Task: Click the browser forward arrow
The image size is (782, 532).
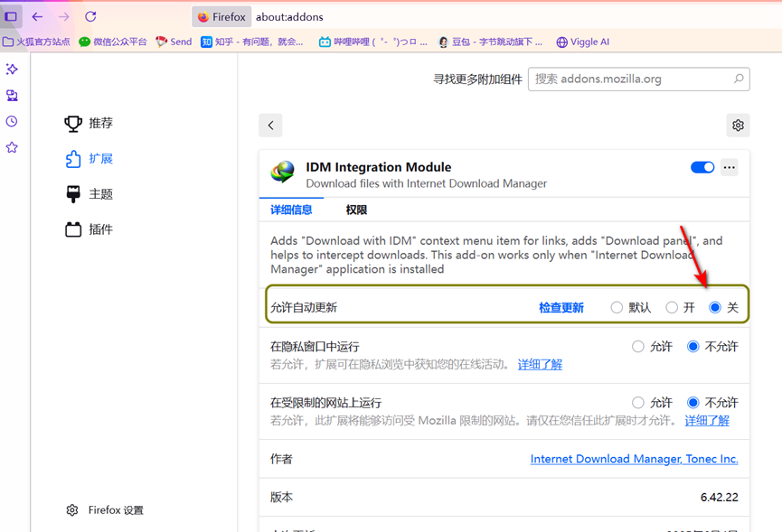Action: click(64, 17)
